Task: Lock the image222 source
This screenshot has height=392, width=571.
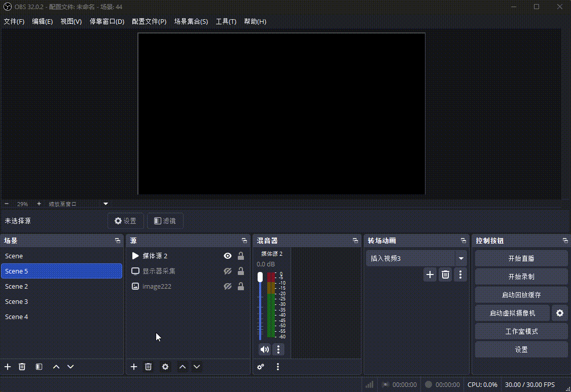Action: pos(241,286)
